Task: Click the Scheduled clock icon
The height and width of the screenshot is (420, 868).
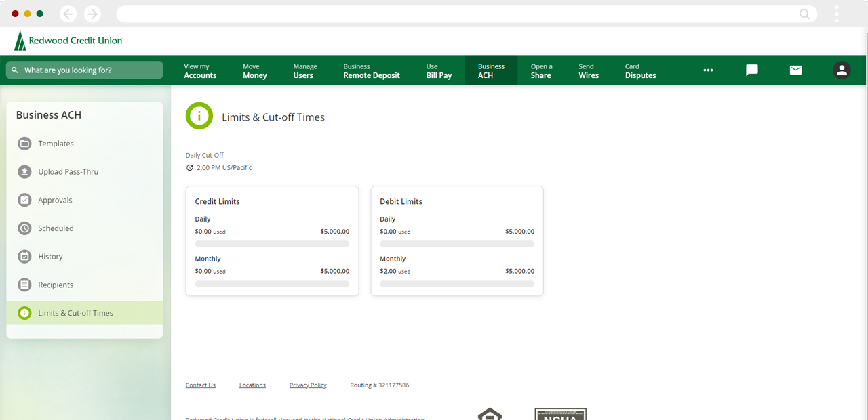Action: click(24, 228)
